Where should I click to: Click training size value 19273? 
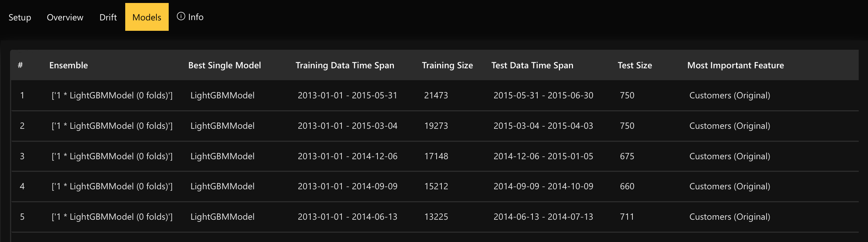(436, 126)
